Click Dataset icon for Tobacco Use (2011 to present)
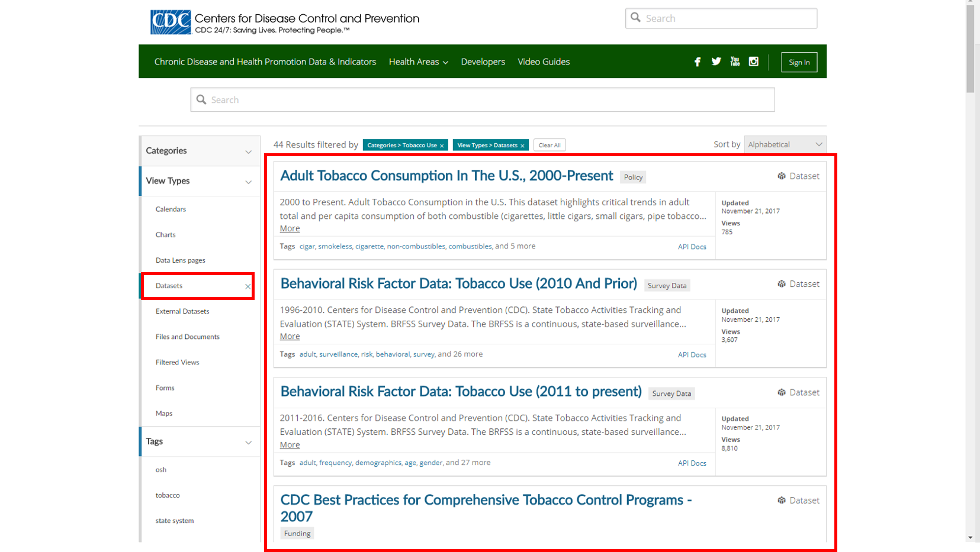The width and height of the screenshot is (980, 552). [x=782, y=392]
